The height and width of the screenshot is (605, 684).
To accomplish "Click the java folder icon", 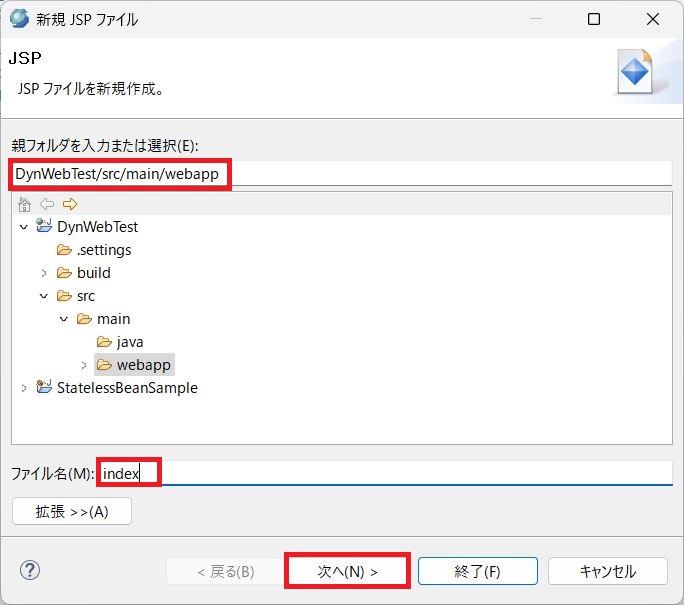I will click(104, 342).
